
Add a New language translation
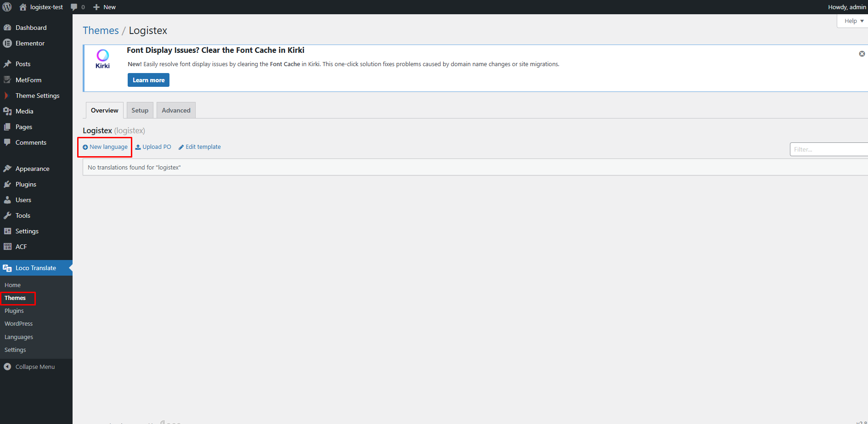(x=105, y=147)
